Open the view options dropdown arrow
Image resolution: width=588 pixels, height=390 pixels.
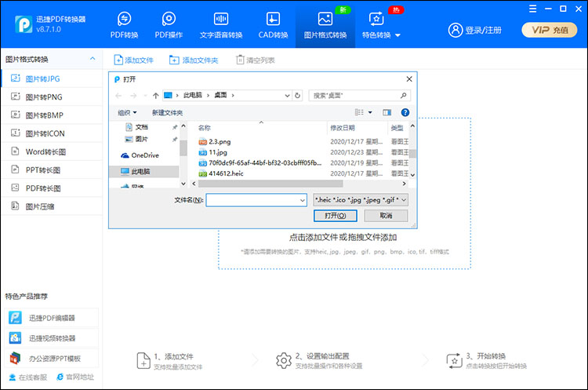click(370, 113)
